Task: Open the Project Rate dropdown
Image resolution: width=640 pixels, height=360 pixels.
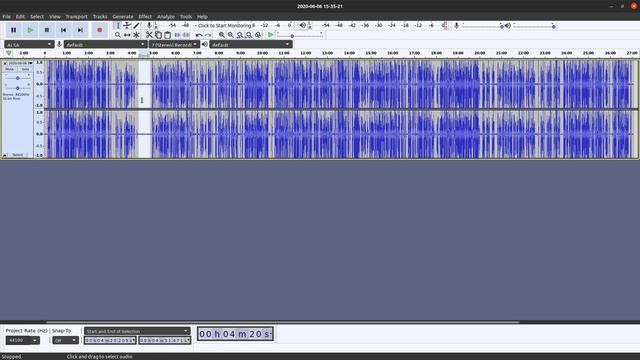Action: point(23,340)
